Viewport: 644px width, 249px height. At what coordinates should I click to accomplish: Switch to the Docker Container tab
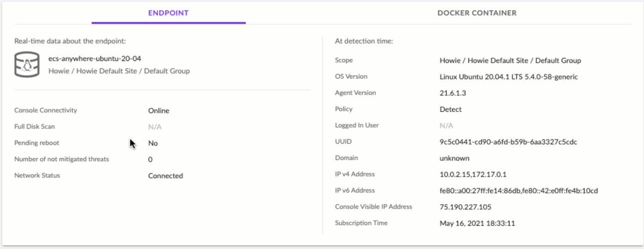(x=477, y=13)
